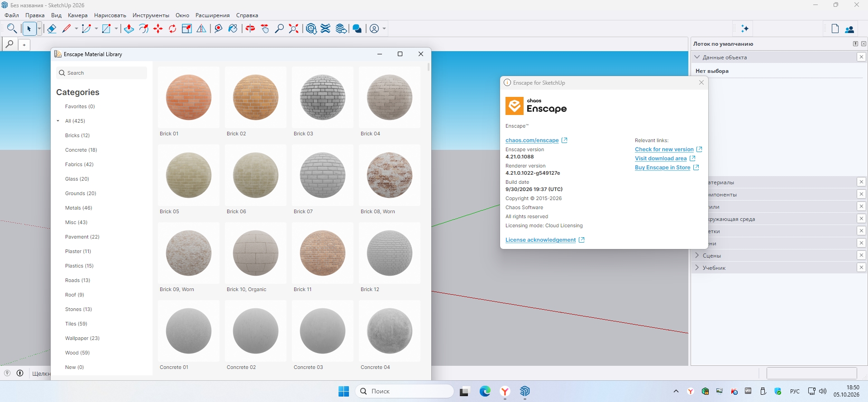The width and height of the screenshot is (868, 402).
Task: Select the Pan hand tool
Action: tap(265, 29)
